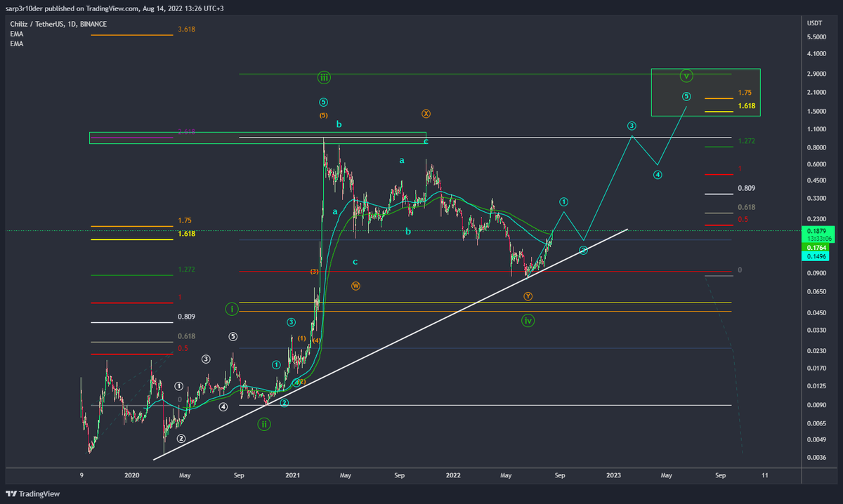The width and height of the screenshot is (843, 504).
Task: Open the first EMA indicator label
Action: pos(15,33)
